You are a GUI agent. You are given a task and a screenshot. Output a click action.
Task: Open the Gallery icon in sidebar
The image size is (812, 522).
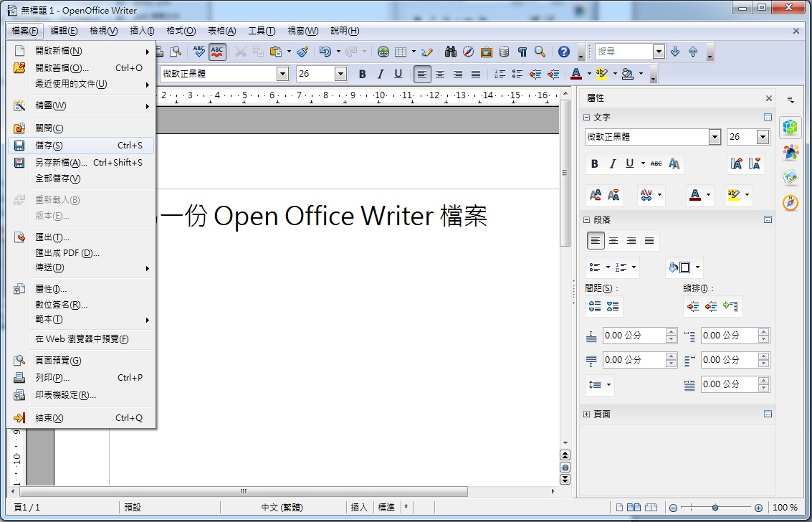pyautogui.click(x=790, y=177)
